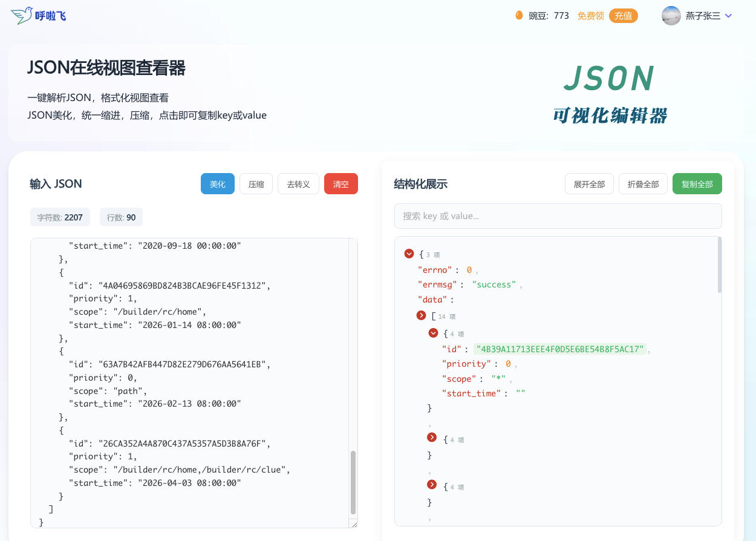Expand the 燕子张三 account dropdown arrow
This screenshot has width=756, height=541.
pyautogui.click(x=728, y=16)
